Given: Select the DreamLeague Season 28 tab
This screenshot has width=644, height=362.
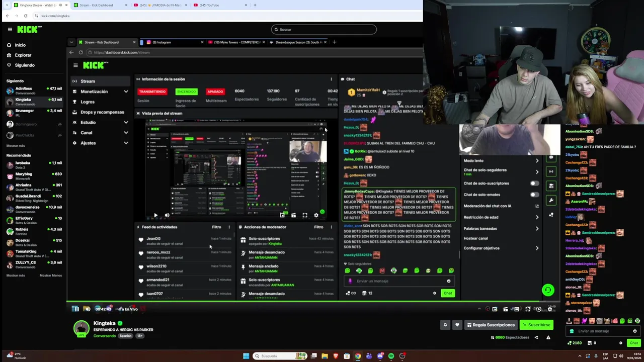Looking at the screenshot, I should 298,42.
